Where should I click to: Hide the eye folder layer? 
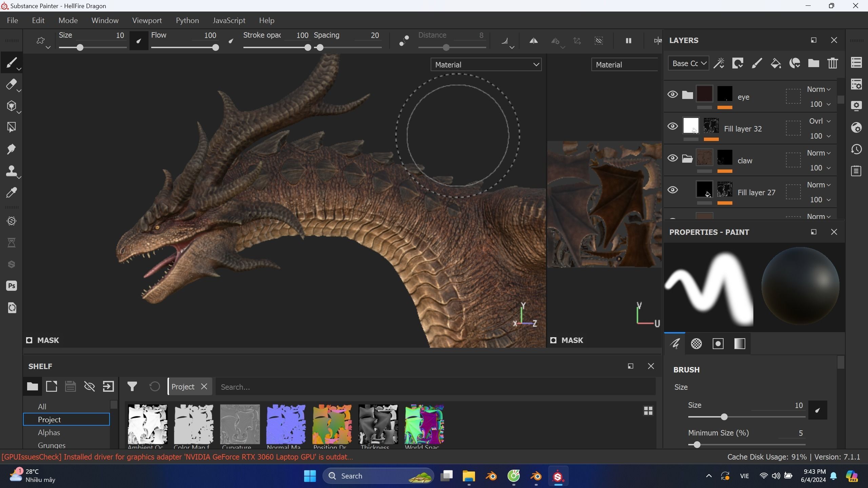point(672,94)
